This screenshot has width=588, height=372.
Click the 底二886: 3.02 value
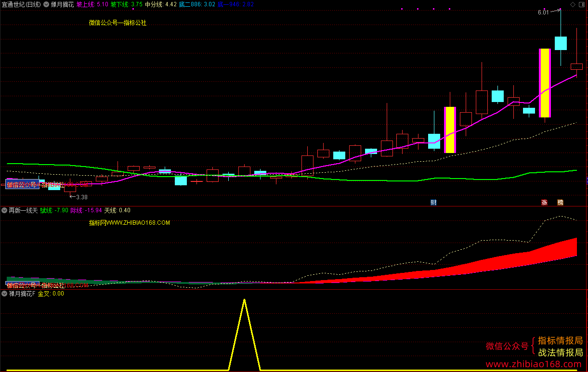pos(197,4)
